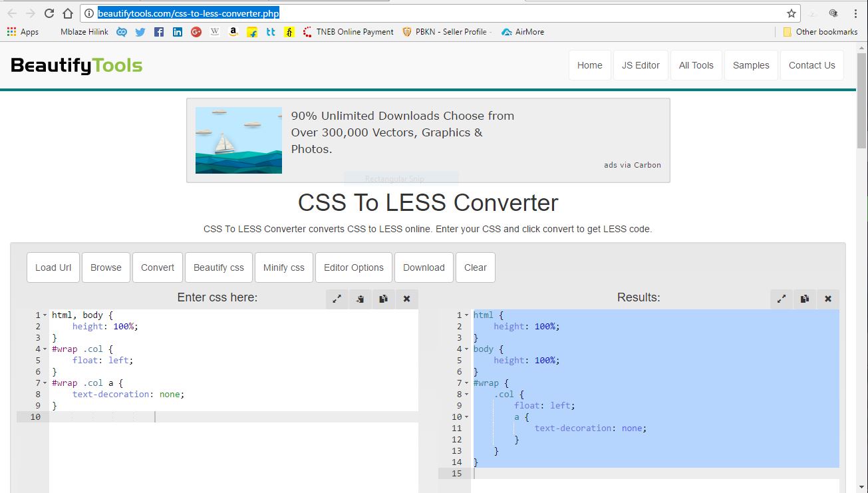Clear the Results editor with X icon
The image size is (868, 493).
[828, 299]
